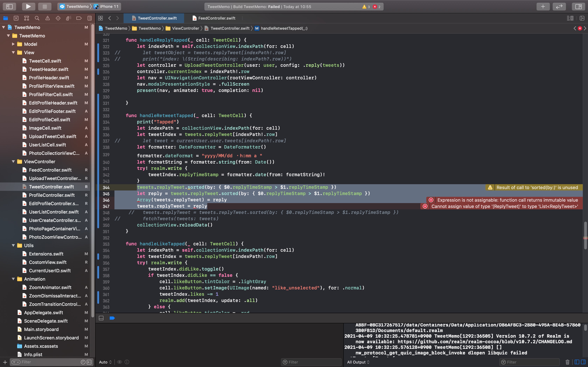The width and height of the screenshot is (588, 367).
Task: Open the Library with the plus button
Action: [543, 7]
